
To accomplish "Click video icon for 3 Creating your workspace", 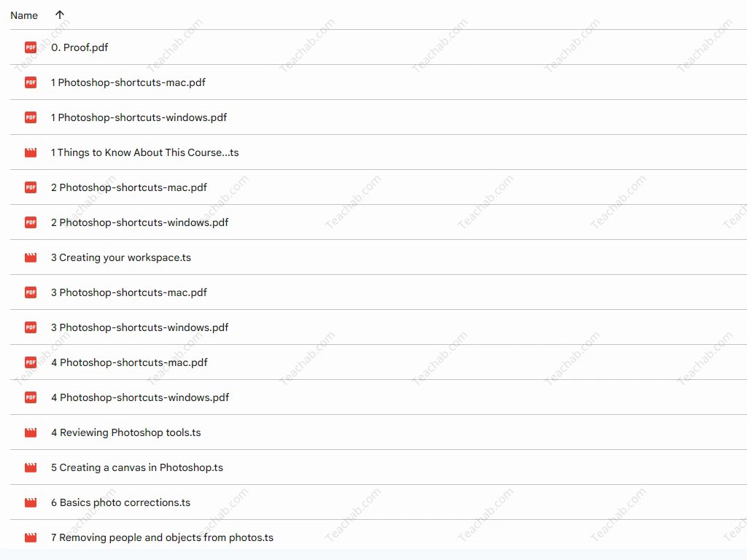I will point(31,257).
